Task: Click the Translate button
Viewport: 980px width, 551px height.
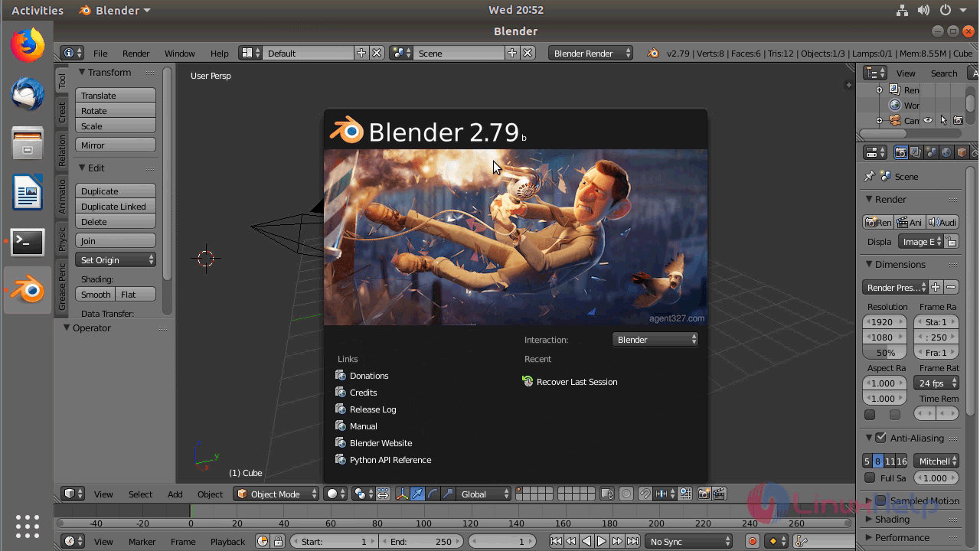Action: pyautogui.click(x=116, y=95)
